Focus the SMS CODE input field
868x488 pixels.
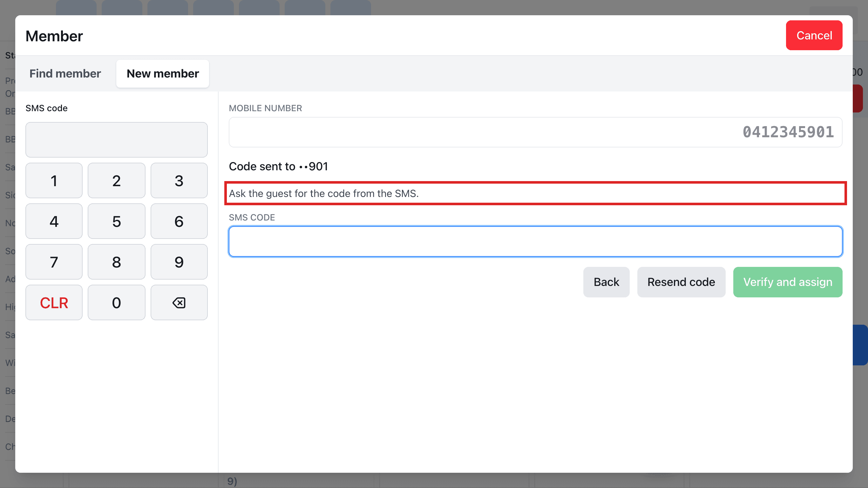(535, 241)
